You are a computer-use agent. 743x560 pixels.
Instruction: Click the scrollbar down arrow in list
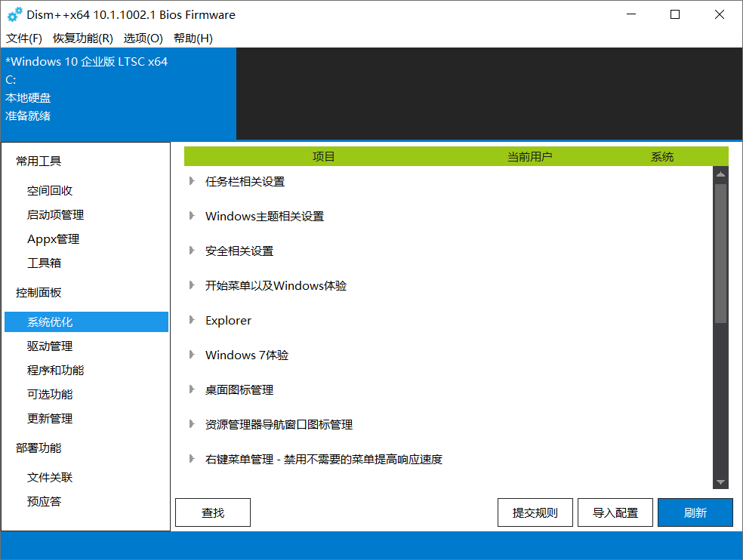coord(720,482)
